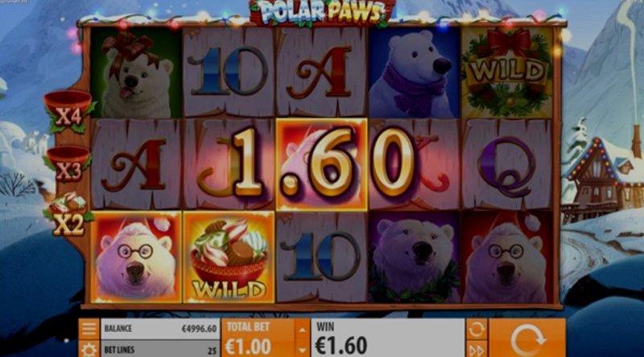Screen dimensions: 644x357
Task: Click the bear cub with red bow
Action: point(136,73)
